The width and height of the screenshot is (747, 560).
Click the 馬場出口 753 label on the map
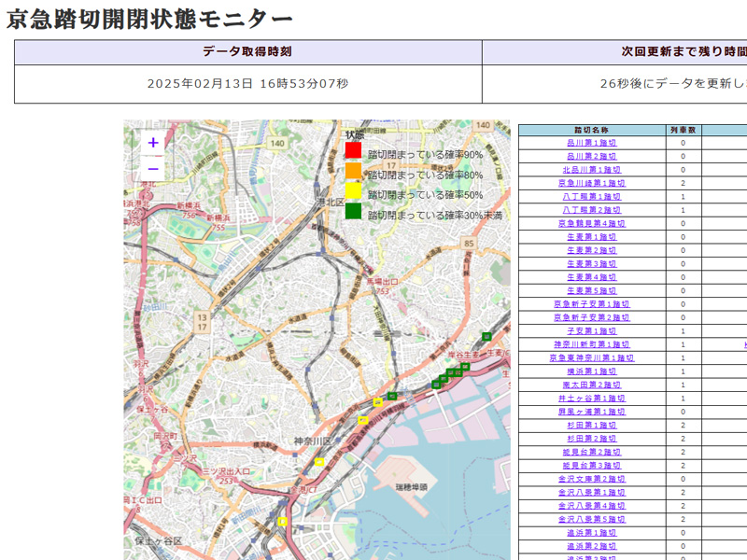382,287
